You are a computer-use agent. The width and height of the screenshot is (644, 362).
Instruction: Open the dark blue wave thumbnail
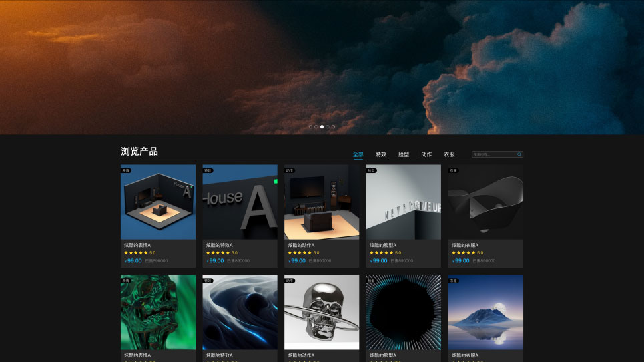240,313
